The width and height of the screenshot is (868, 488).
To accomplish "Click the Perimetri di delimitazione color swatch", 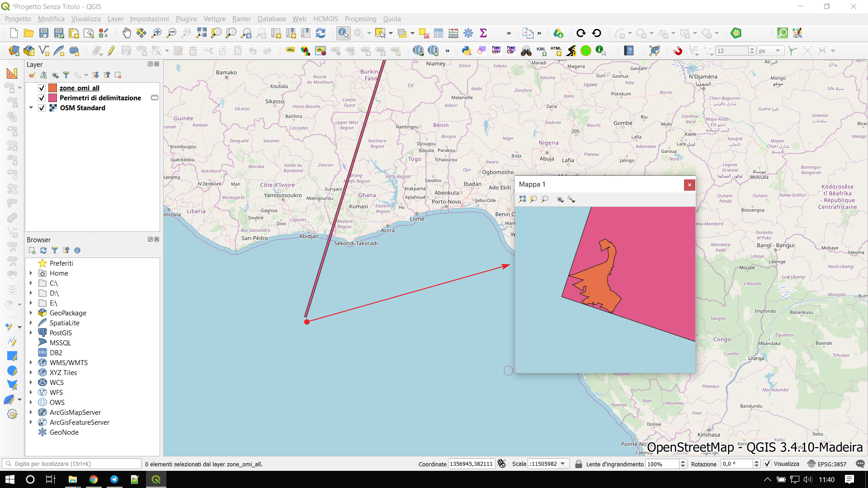I will point(52,98).
